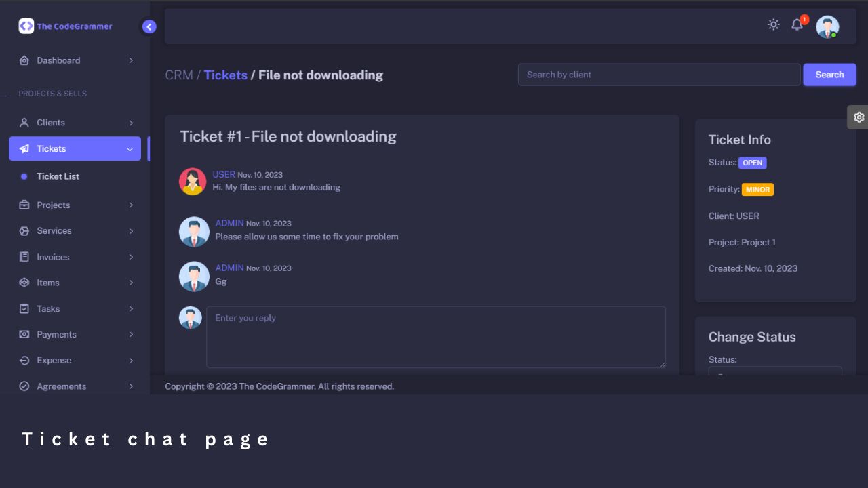The height and width of the screenshot is (488, 868).
Task: Open notifications bell icon
Action: tap(797, 24)
